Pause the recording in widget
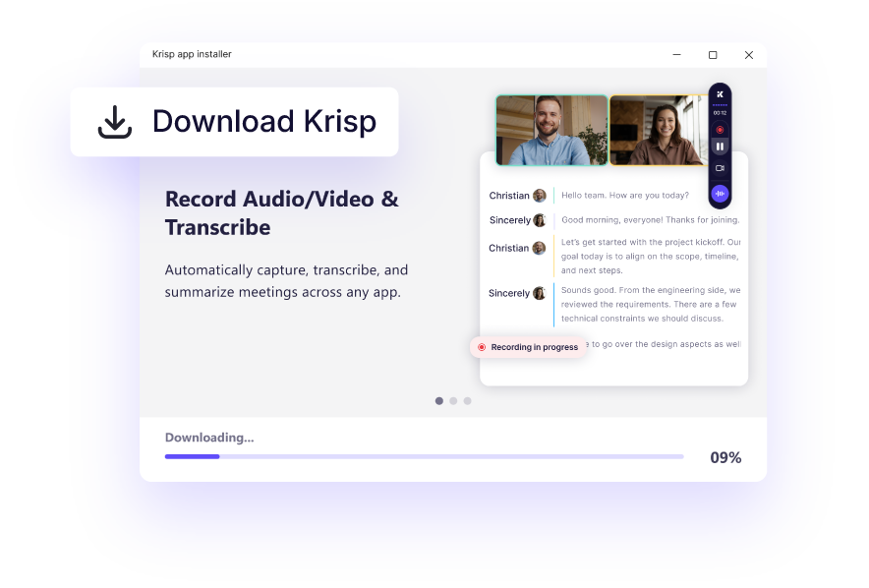The width and height of the screenshot is (869, 588). pos(720,147)
